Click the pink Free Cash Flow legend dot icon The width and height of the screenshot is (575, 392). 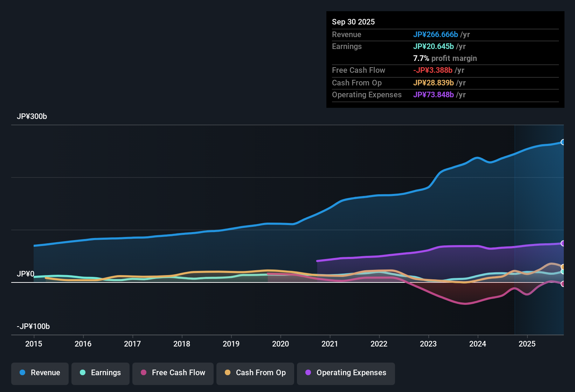(x=143, y=373)
